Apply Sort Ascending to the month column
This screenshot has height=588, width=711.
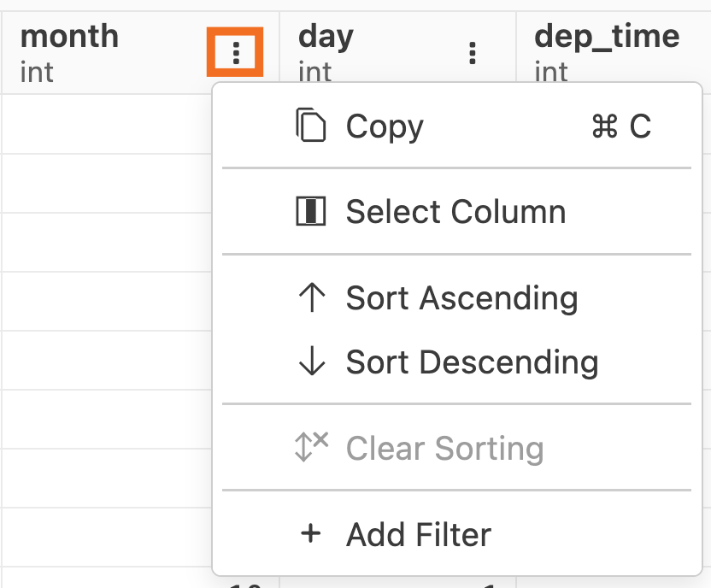(x=461, y=298)
